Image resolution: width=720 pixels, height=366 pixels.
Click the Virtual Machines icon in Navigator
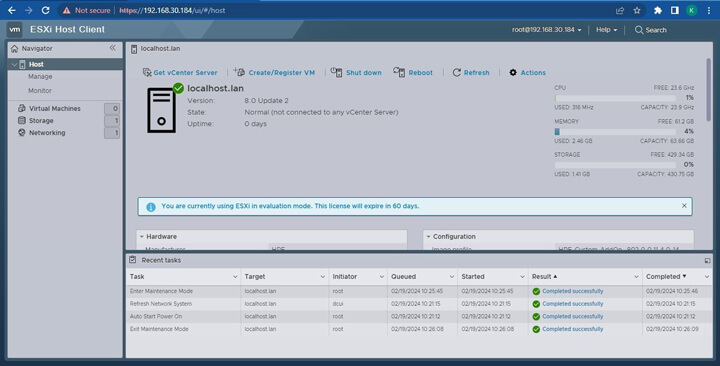pyautogui.click(x=22, y=108)
